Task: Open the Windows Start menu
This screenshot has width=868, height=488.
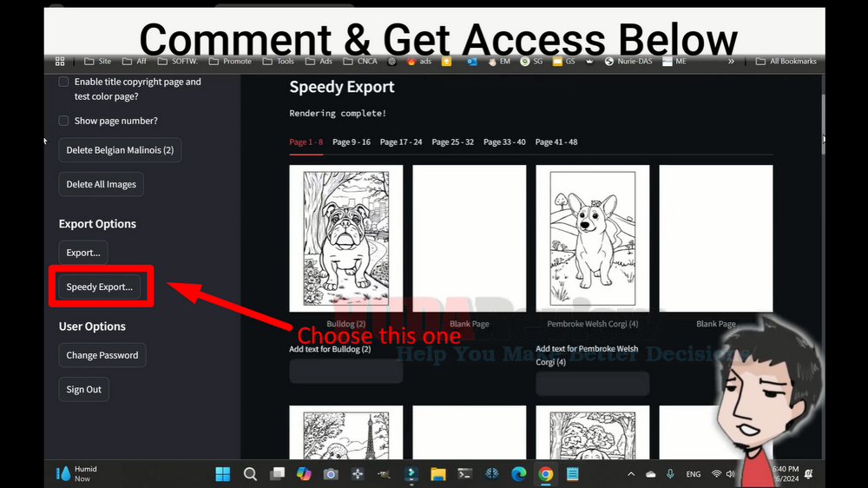Action: point(223,474)
